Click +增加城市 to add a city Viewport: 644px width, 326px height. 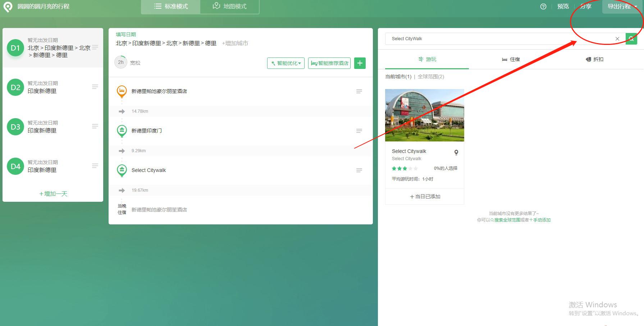tap(234, 43)
